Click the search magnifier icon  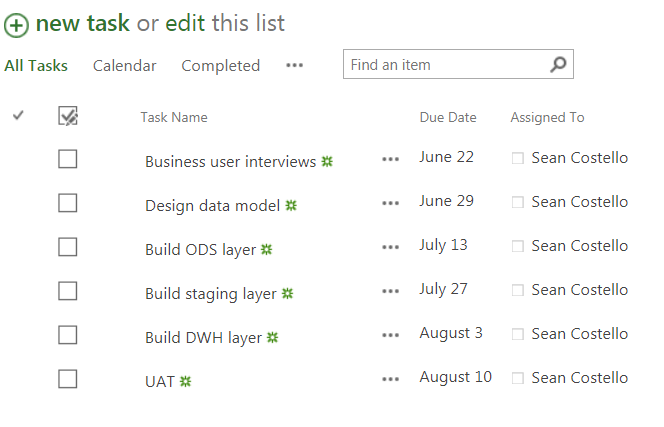click(x=559, y=65)
